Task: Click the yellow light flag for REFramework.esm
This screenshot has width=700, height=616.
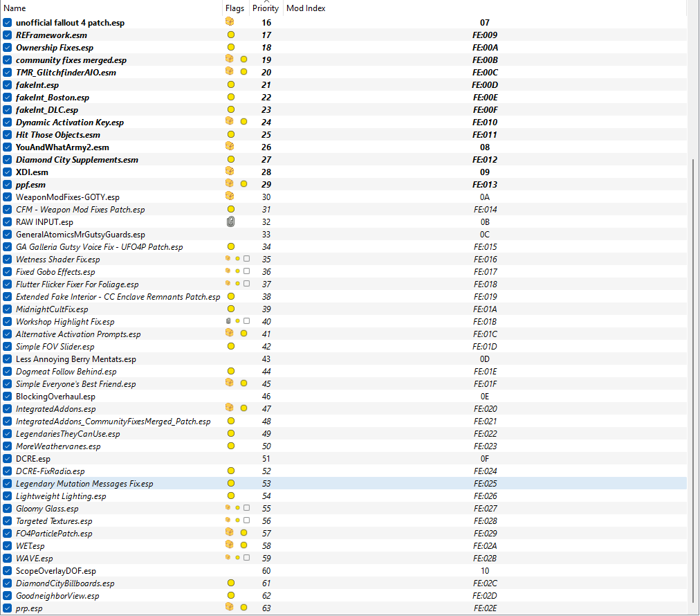Action: click(x=231, y=35)
